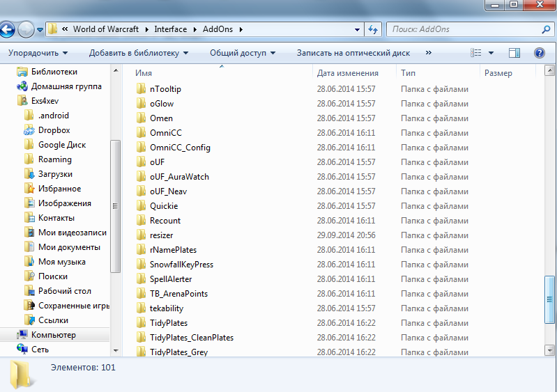Click file list scrollbar up arrow
The image size is (557, 392).
pos(549,70)
